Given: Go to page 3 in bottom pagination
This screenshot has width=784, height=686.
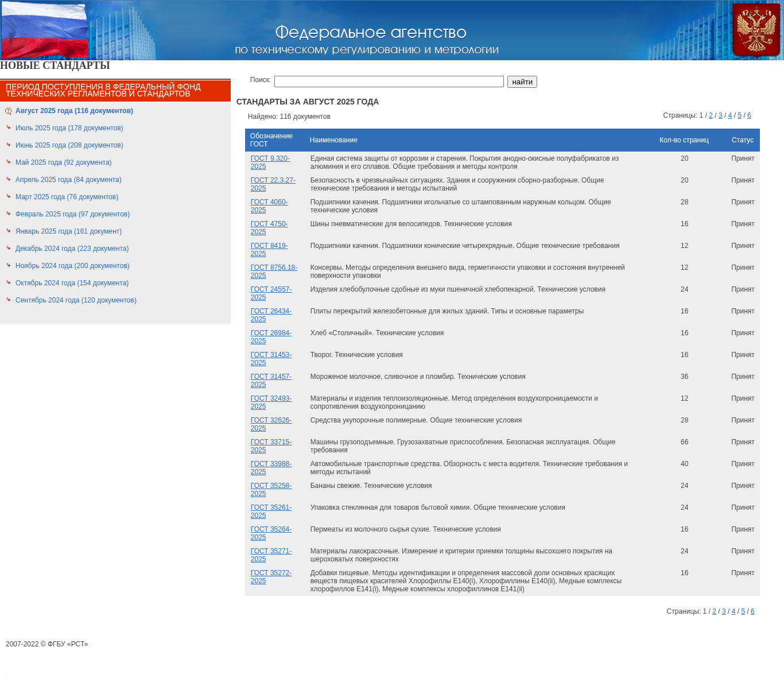Looking at the screenshot, I should coord(724,611).
